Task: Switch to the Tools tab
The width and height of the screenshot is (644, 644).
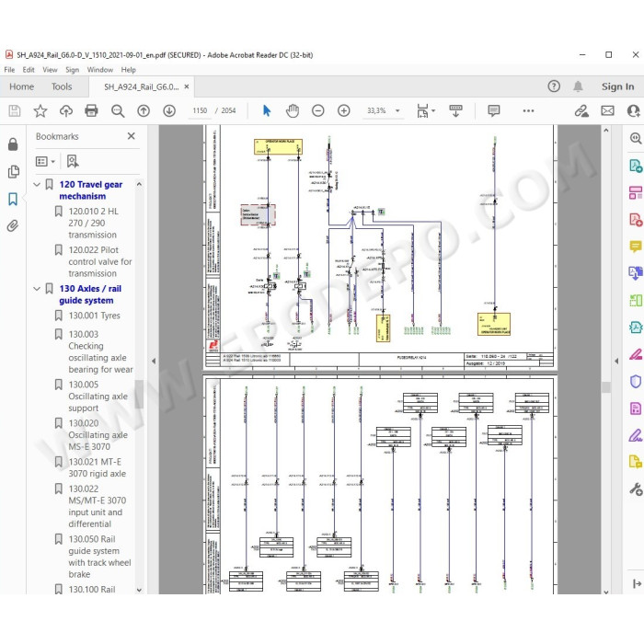Action: click(x=62, y=86)
